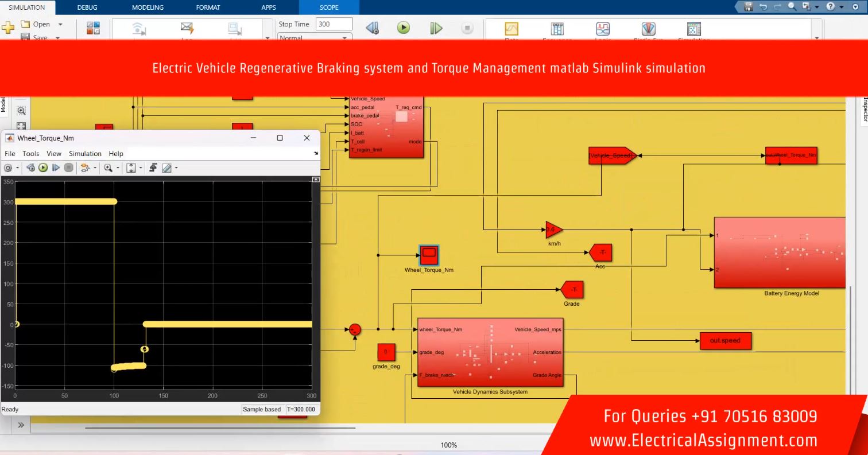
Task: Click the cursor measurements ruler icon
Action: click(x=167, y=168)
